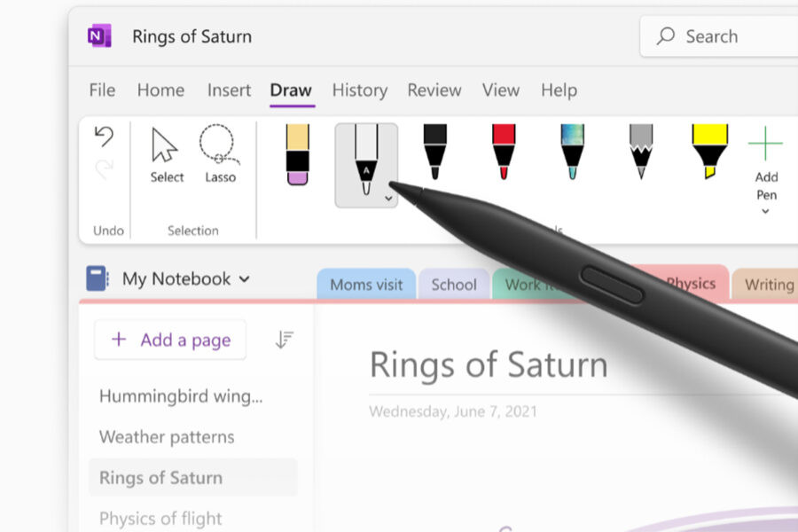Open the Help tab
798x532 pixels.
tap(559, 90)
